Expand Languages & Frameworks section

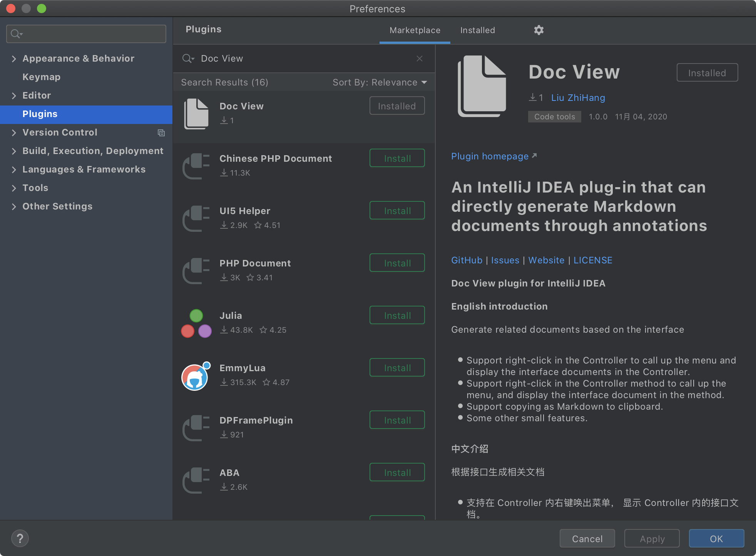(x=14, y=169)
